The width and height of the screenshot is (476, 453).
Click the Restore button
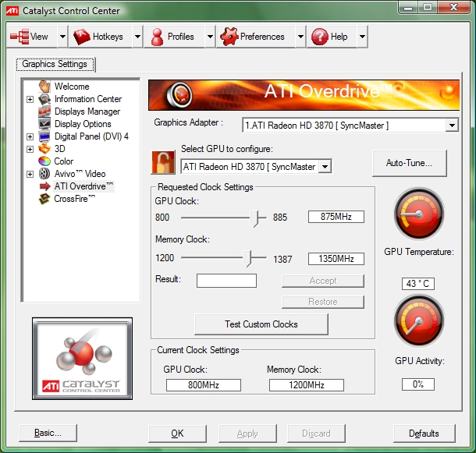[x=323, y=302]
